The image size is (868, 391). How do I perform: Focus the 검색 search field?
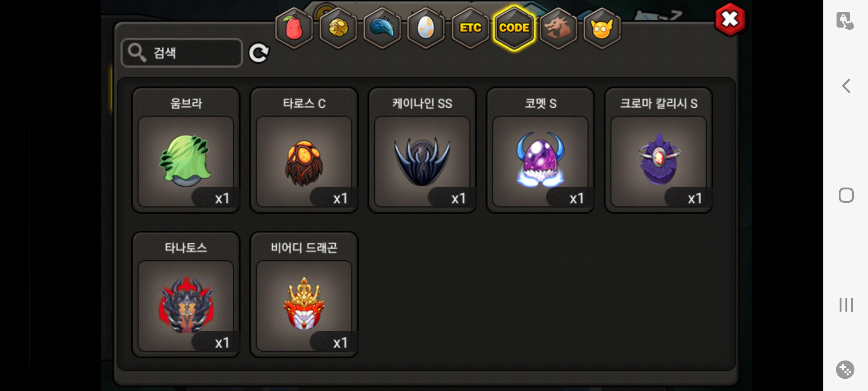click(182, 53)
